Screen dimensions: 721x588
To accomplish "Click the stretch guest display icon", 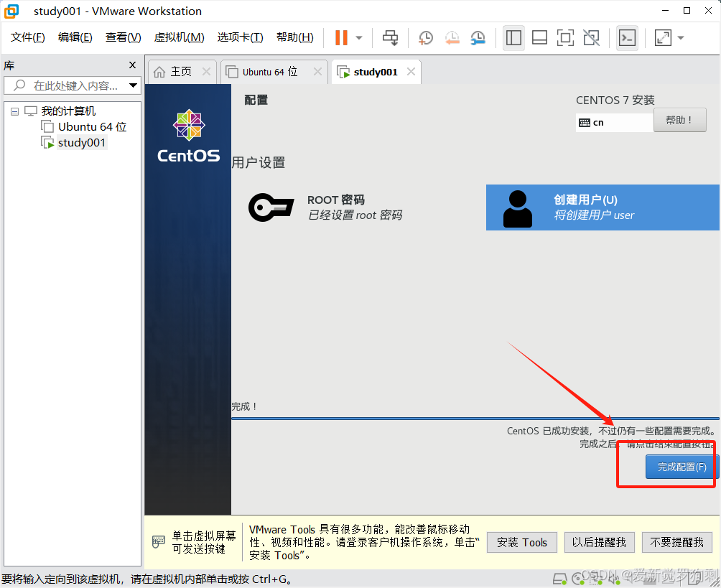I will pyautogui.click(x=663, y=38).
